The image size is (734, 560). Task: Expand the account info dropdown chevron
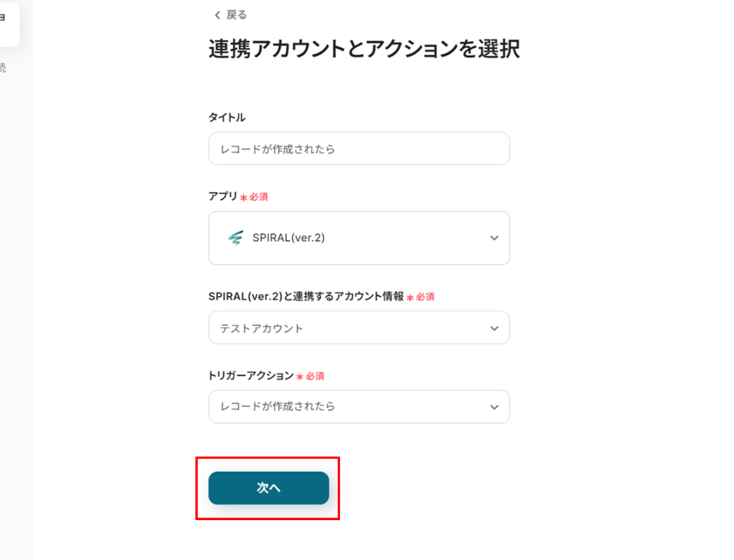point(494,328)
